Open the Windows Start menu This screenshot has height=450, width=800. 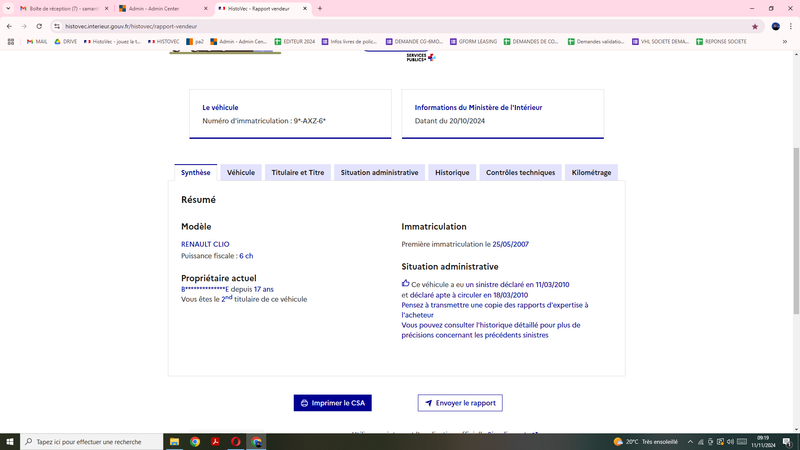click(10, 442)
